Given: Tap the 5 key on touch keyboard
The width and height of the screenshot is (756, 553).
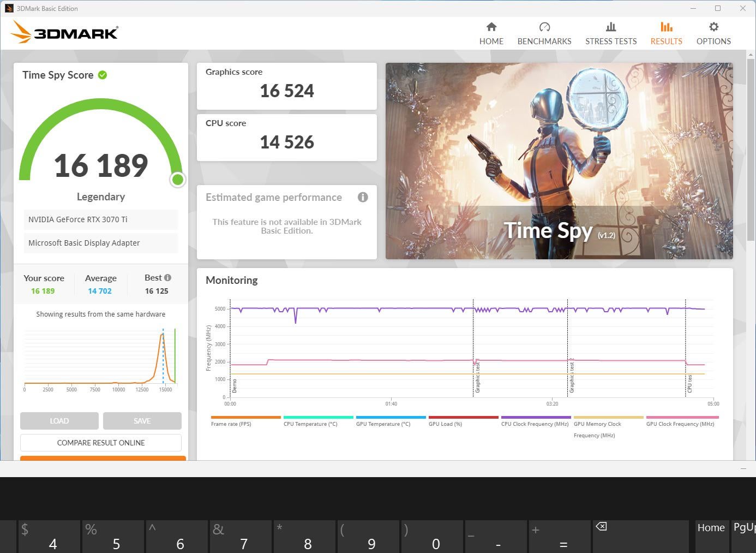Looking at the screenshot, I should click(x=113, y=537).
